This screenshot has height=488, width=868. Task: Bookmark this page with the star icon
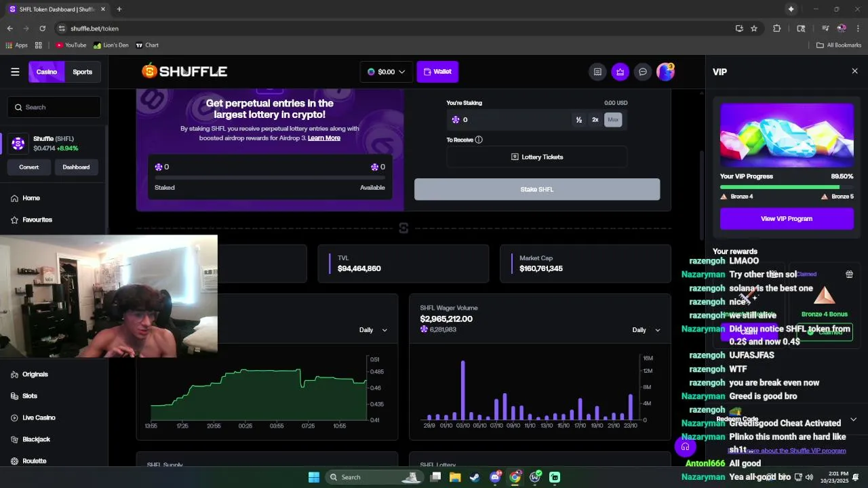pos(754,28)
